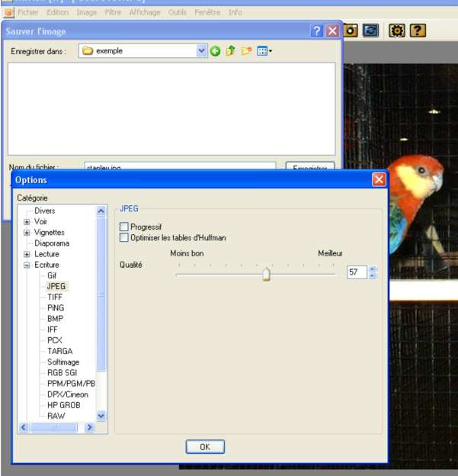Select RGB SGI under Ecriture
This screenshot has height=476, width=458.
point(62,373)
